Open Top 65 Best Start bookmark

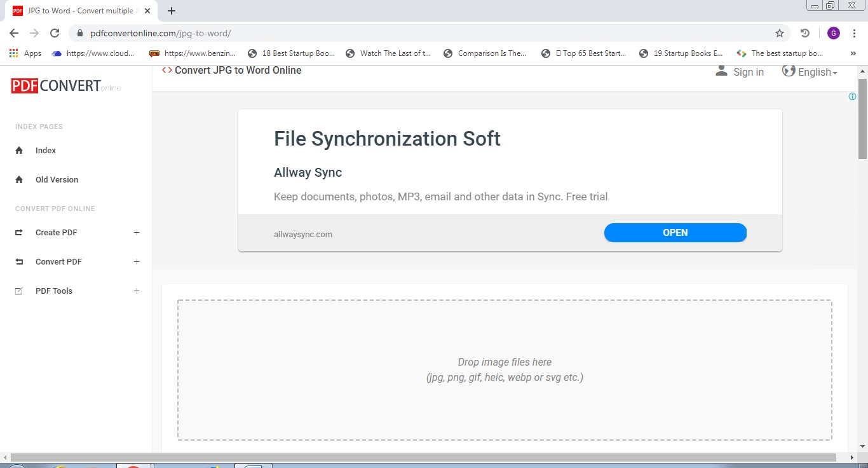click(584, 53)
